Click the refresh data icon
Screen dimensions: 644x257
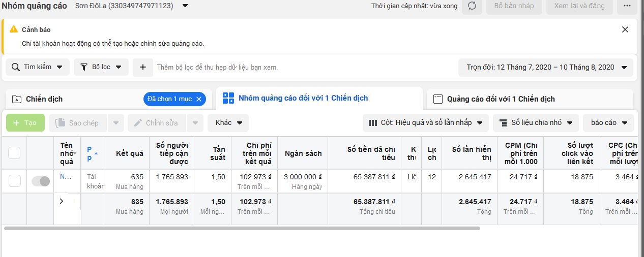click(472, 6)
